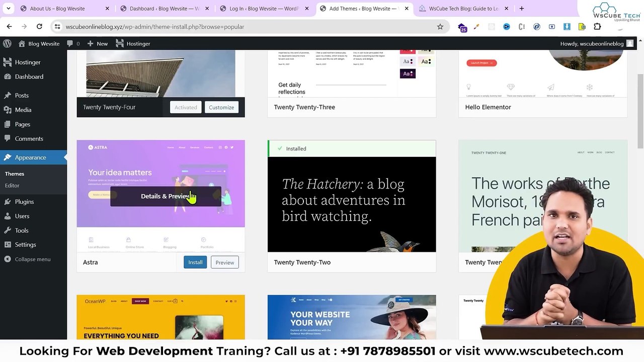This screenshot has width=644, height=362.
Task: Open Users in the sidebar
Action: [x=33, y=216]
